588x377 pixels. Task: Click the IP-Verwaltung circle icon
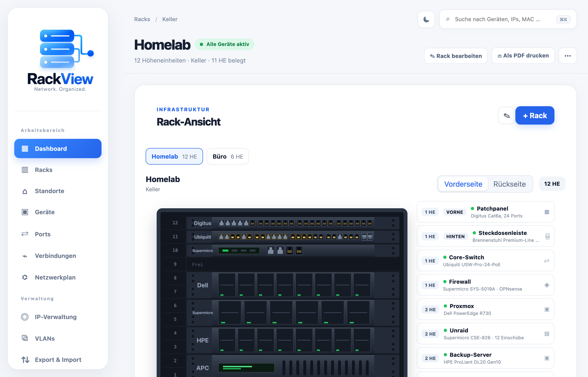[25, 317]
